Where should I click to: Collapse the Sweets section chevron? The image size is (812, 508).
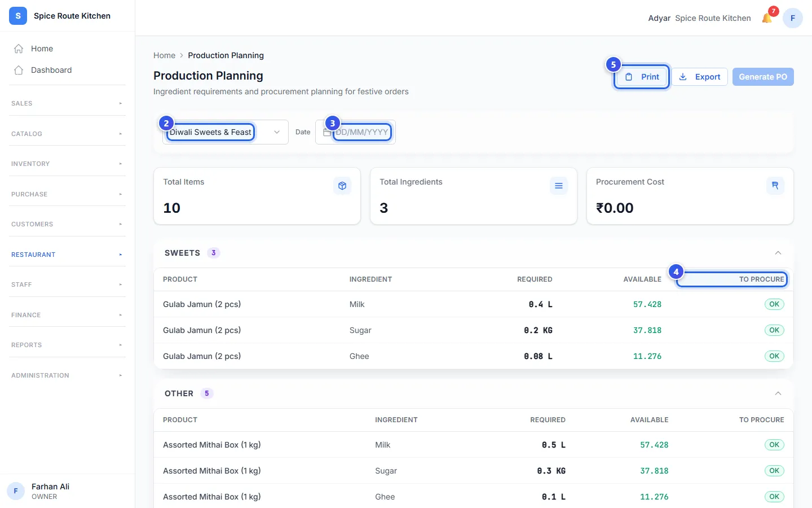pos(778,253)
